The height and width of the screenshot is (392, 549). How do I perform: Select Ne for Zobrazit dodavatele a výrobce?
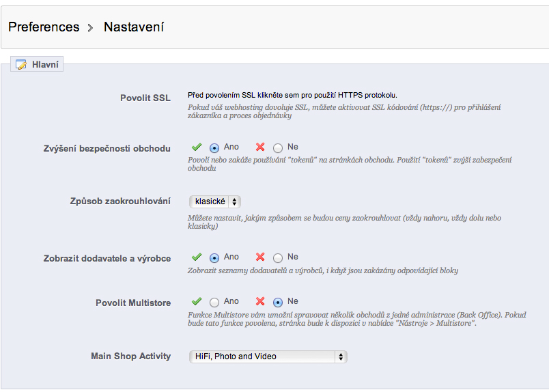coord(278,258)
